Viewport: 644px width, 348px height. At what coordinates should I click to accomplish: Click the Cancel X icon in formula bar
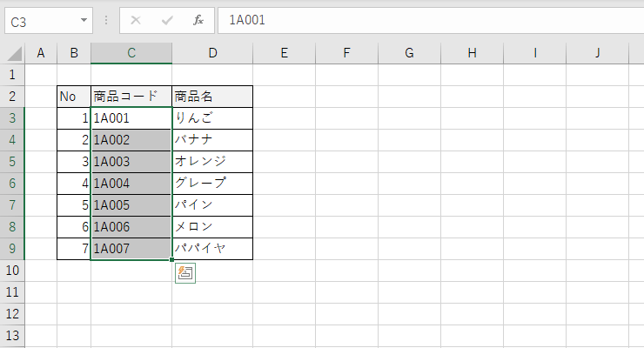click(136, 20)
